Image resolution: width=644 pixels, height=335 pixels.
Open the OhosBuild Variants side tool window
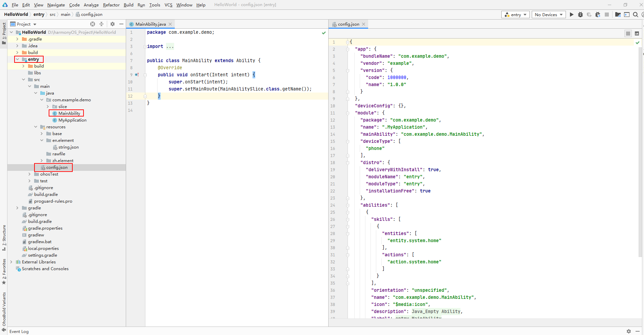pos(4,312)
